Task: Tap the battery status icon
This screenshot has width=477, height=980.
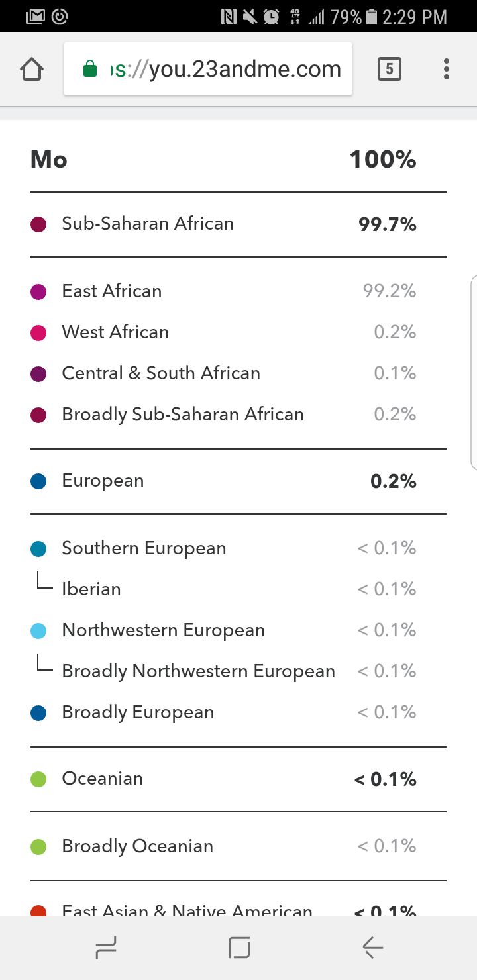Action: tap(372, 16)
